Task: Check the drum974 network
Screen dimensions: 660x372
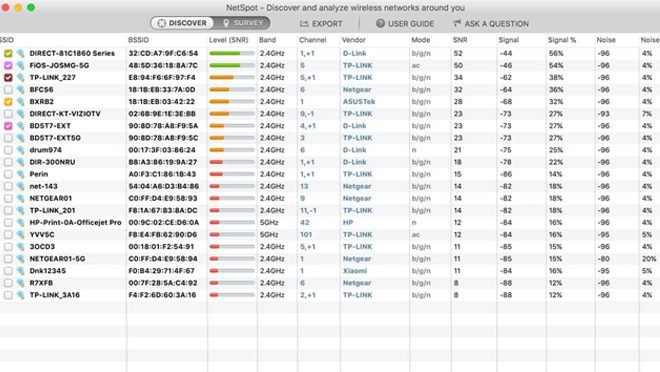Action: click(8, 150)
